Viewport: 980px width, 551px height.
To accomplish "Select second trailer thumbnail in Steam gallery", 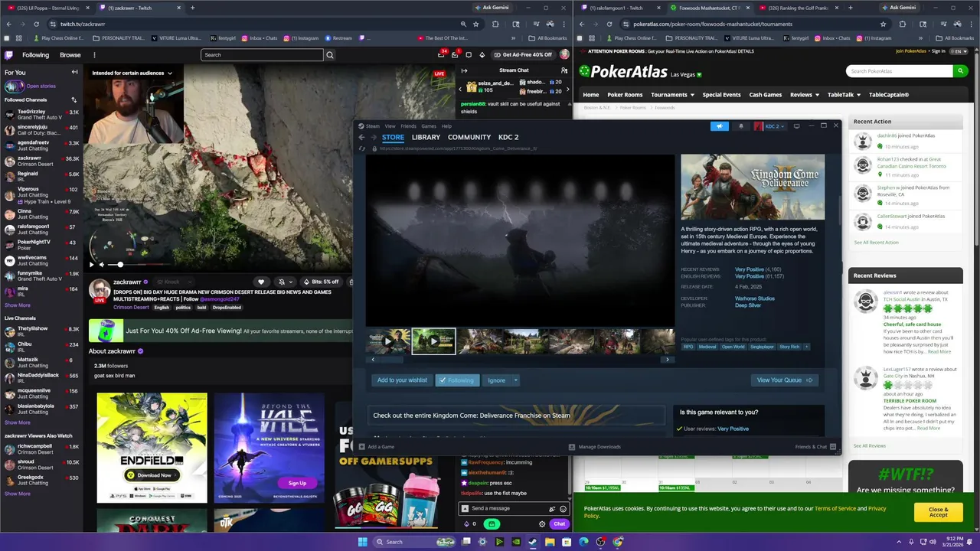I will [x=433, y=341].
